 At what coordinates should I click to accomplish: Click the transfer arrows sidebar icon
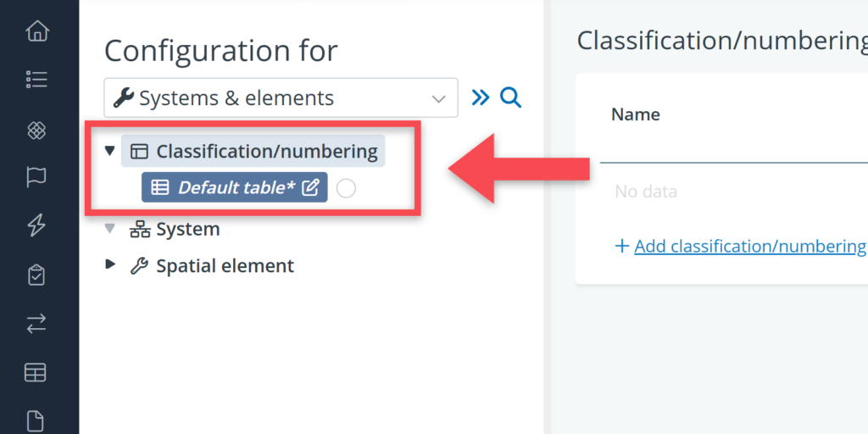pyautogui.click(x=37, y=323)
